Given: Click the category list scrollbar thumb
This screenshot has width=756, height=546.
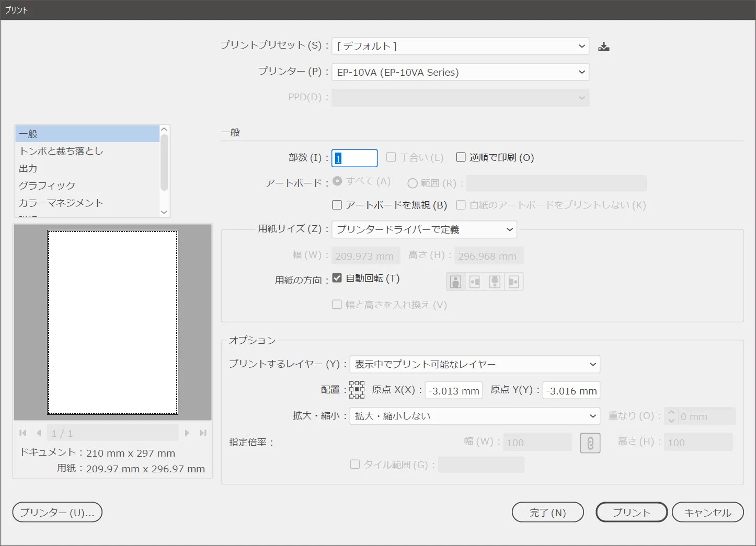Looking at the screenshot, I should [x=164, y=162].
